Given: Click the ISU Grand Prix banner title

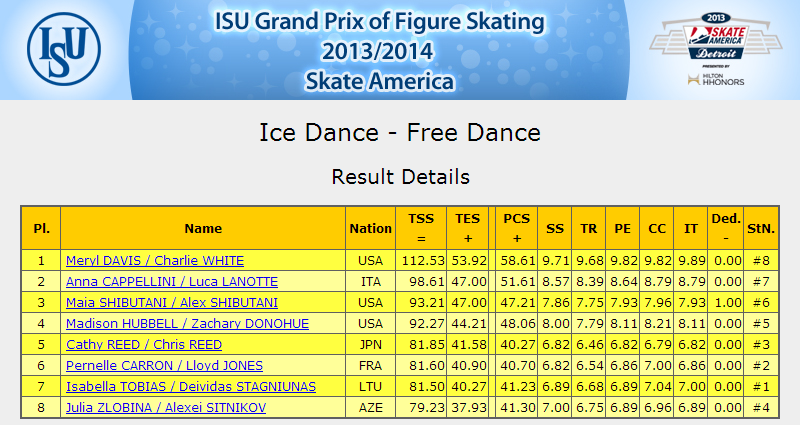Looking at the screenshot, I should (x=379, y=51).
